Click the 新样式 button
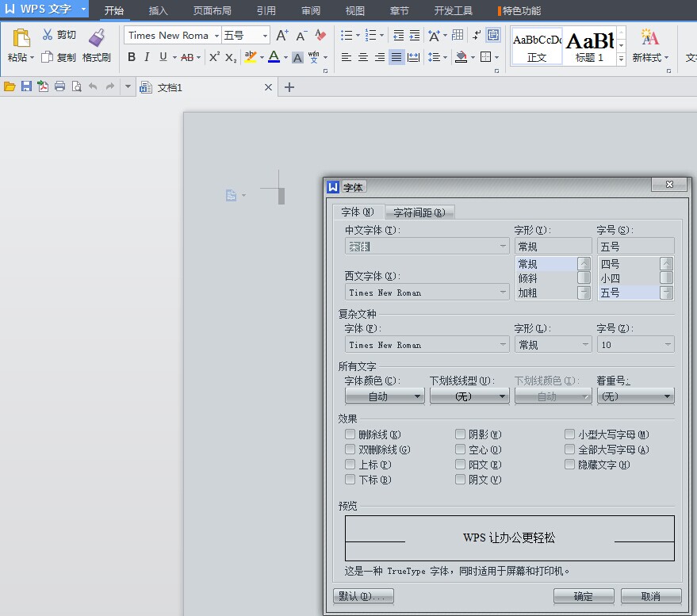 coord(650,45)
